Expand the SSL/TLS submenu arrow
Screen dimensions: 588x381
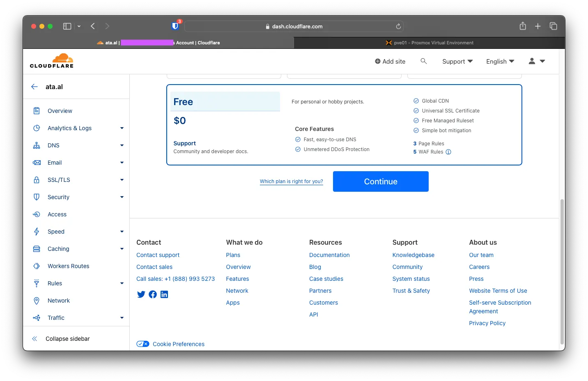(122, 180)
